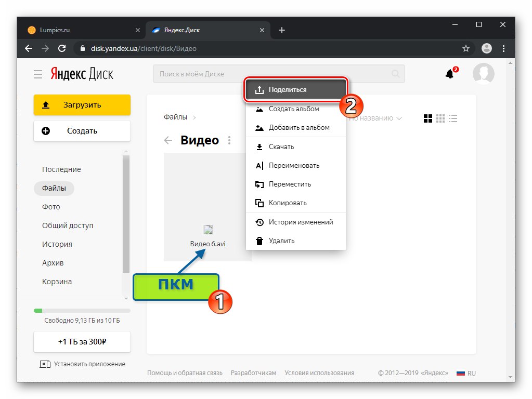Switch to list view
Viewport: 532px width, 399px height.
pyautogui.click(x=453, y=118)
